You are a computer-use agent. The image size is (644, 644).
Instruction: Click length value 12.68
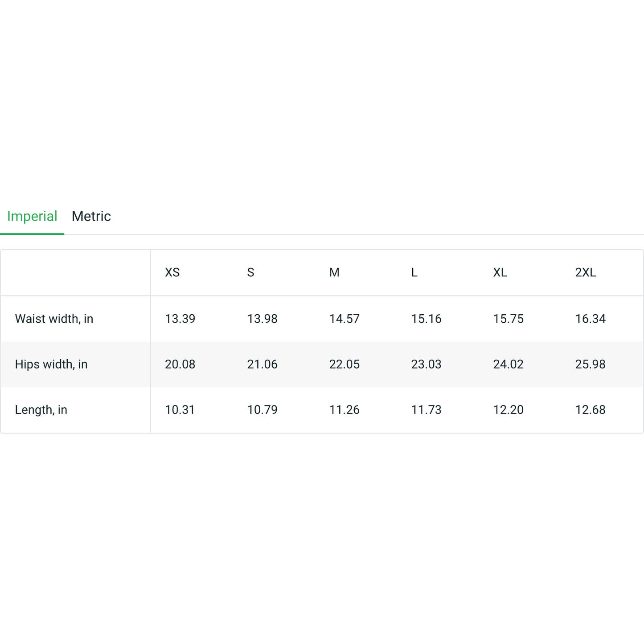590,410
